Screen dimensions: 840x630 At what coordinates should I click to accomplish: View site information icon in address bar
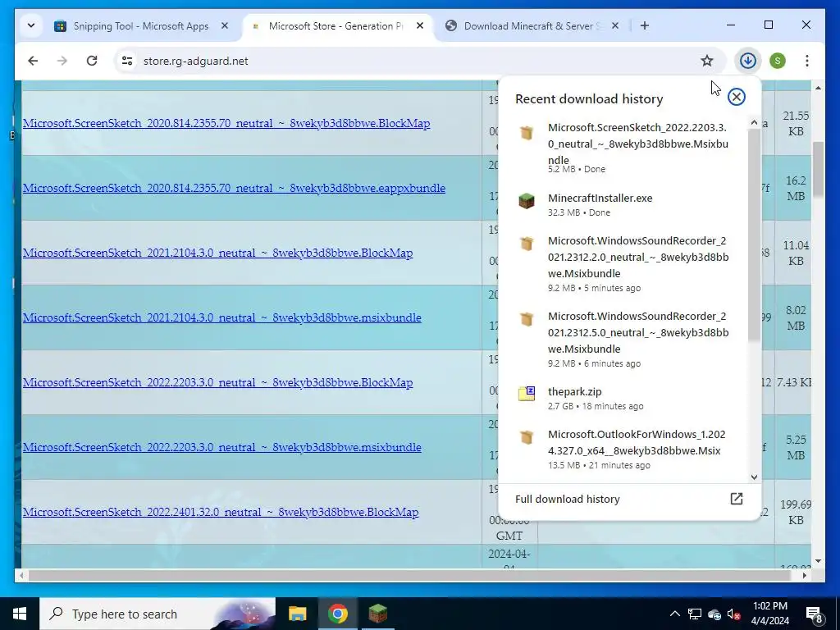[127, 61]
